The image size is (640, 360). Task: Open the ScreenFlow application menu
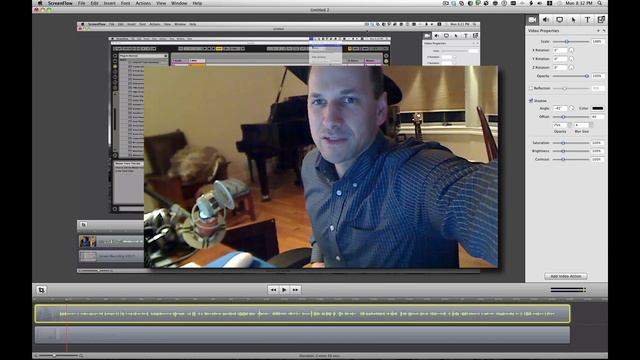tap(60, 3)
